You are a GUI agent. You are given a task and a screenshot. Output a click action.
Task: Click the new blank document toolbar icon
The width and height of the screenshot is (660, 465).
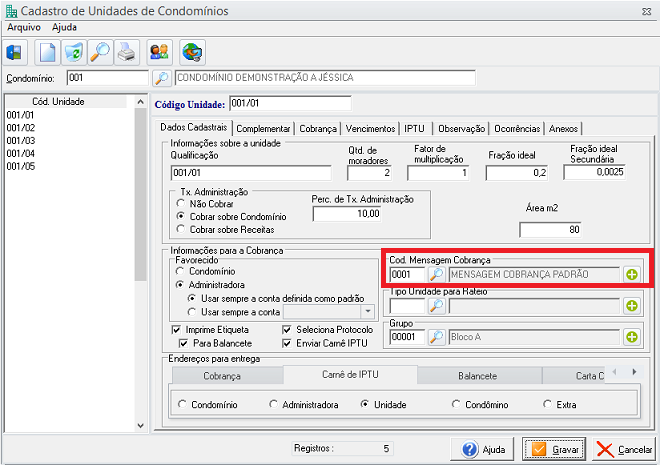[x=47, y=53]
